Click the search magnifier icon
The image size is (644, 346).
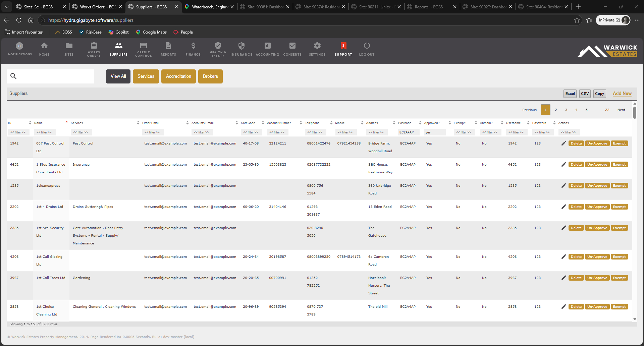pos(13,76)
